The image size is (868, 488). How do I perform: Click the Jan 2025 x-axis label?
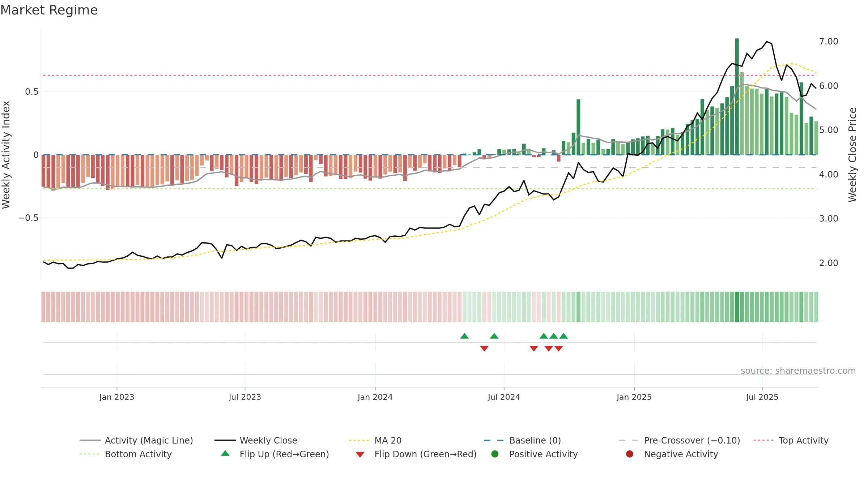point(634,397)
